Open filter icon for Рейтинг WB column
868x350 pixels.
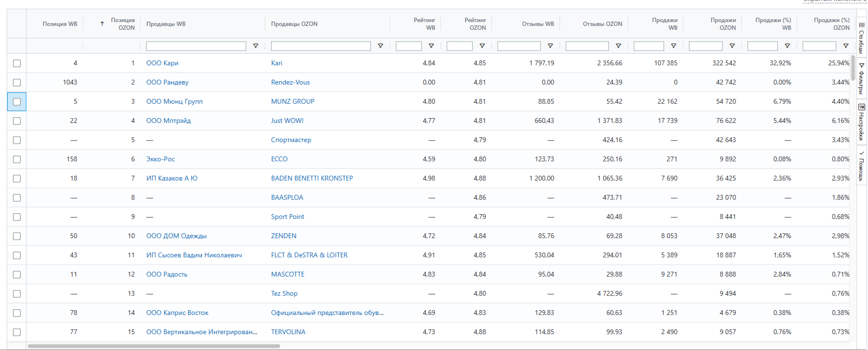pos(431,46)
